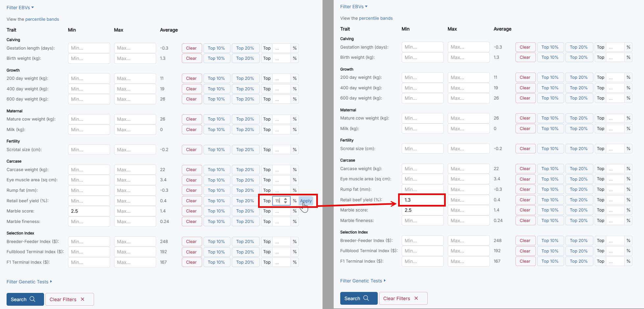This screenshot has width=644, height=309.
Task: Click Top 20% for Birth weight, right panel
Action: [579, 57]
